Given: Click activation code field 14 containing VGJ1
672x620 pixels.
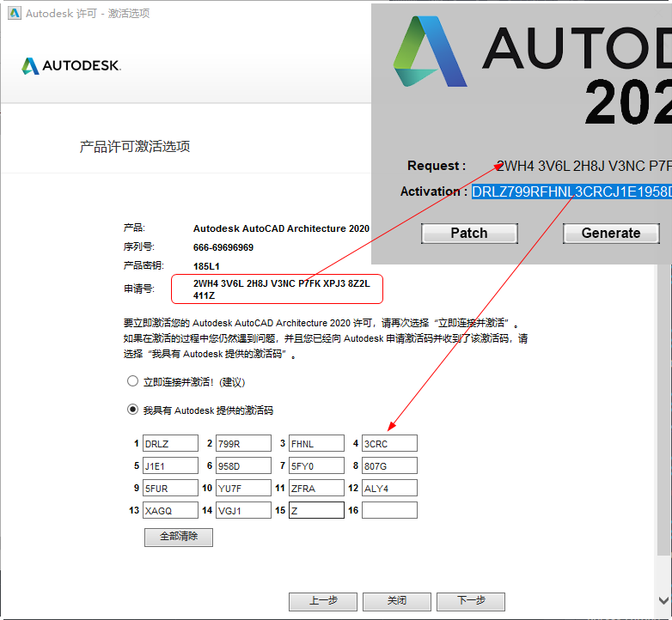Looking at the screenshot, I should pyautogui.click(x=243, y=510).
